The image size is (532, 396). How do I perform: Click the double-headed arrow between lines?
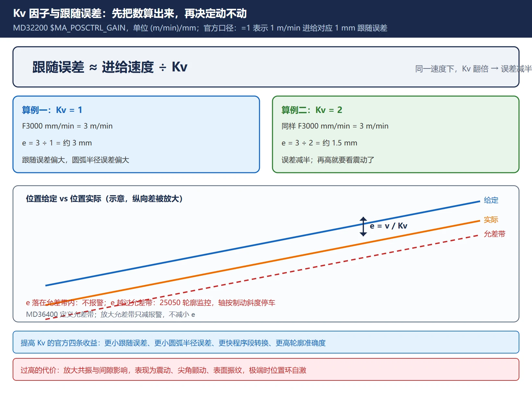click(x=363, y=227)
